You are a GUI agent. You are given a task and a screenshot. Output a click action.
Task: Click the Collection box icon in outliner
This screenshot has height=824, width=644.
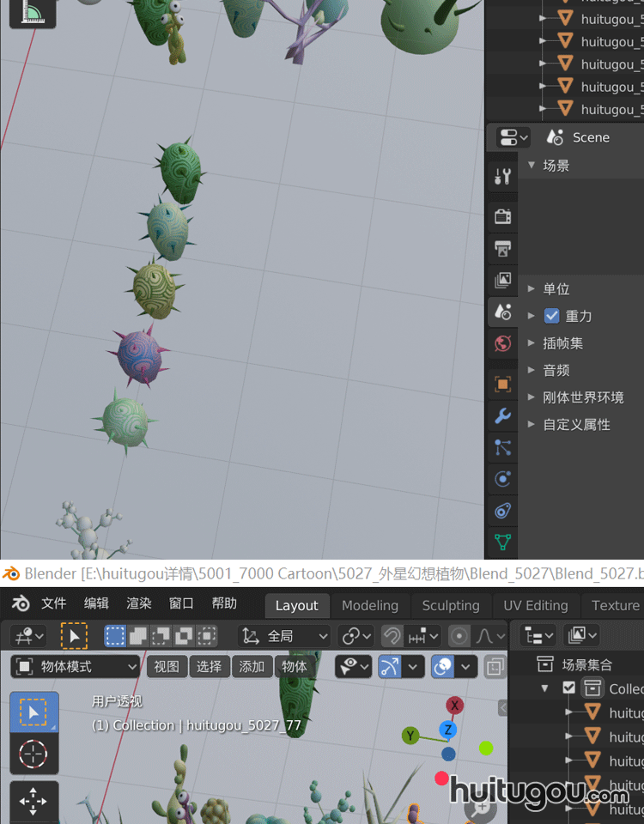592,688
